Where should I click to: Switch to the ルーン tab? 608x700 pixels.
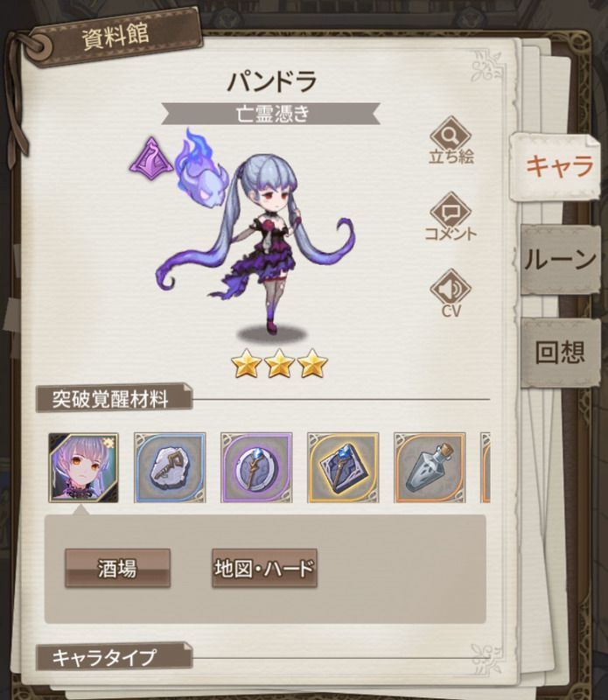click(561, 259)
